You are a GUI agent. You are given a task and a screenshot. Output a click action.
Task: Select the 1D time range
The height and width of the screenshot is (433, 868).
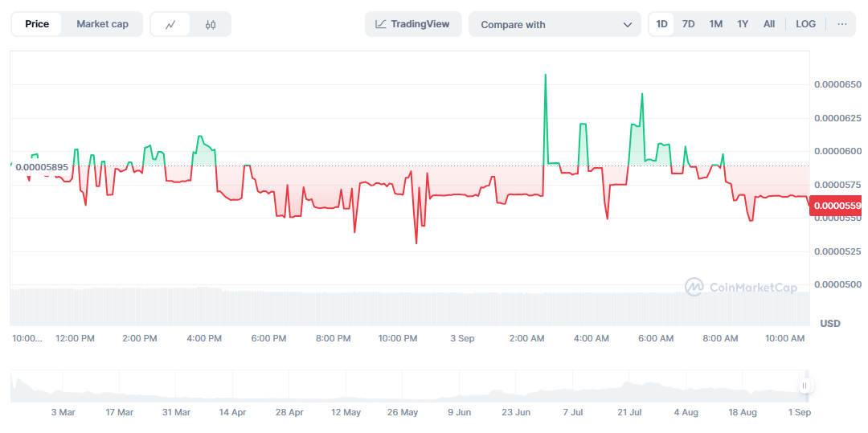pos(661,24)
